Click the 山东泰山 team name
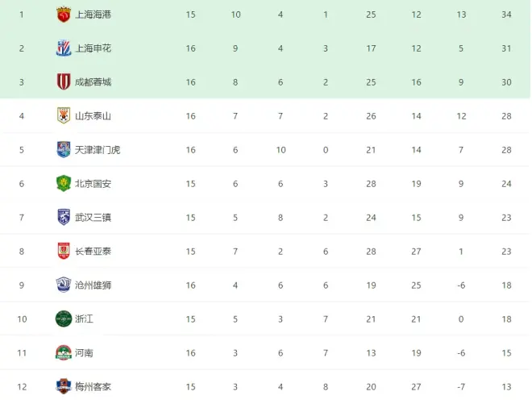Viewport: 532px width, 400px height. [93, 116]
